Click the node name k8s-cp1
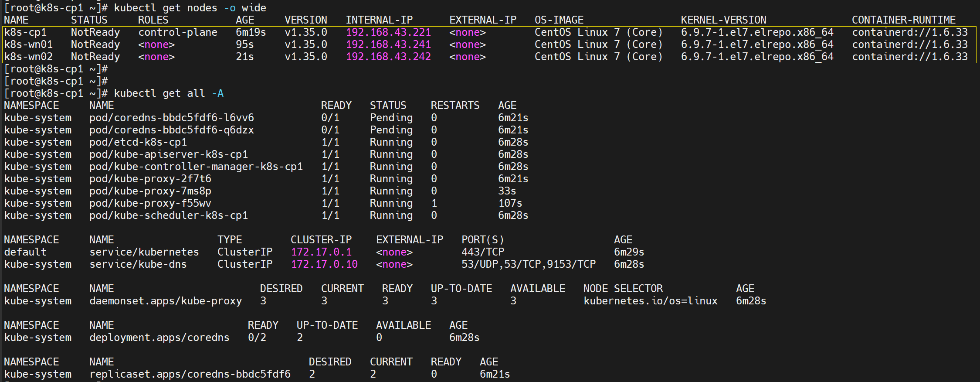This screenshot has width=980, height=382. pyautogui.click(x=25, y=32)
